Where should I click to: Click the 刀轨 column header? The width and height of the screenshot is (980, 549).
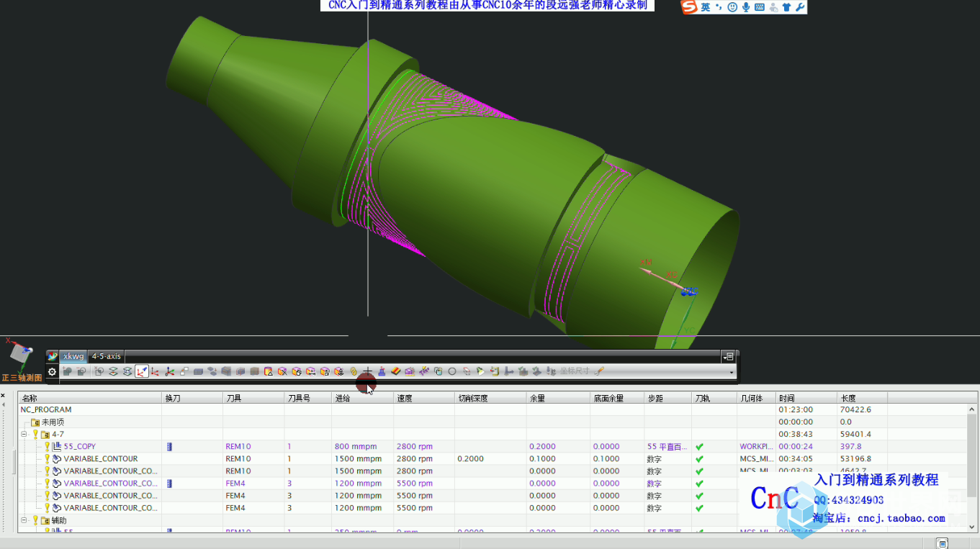(x=714, y=397)
